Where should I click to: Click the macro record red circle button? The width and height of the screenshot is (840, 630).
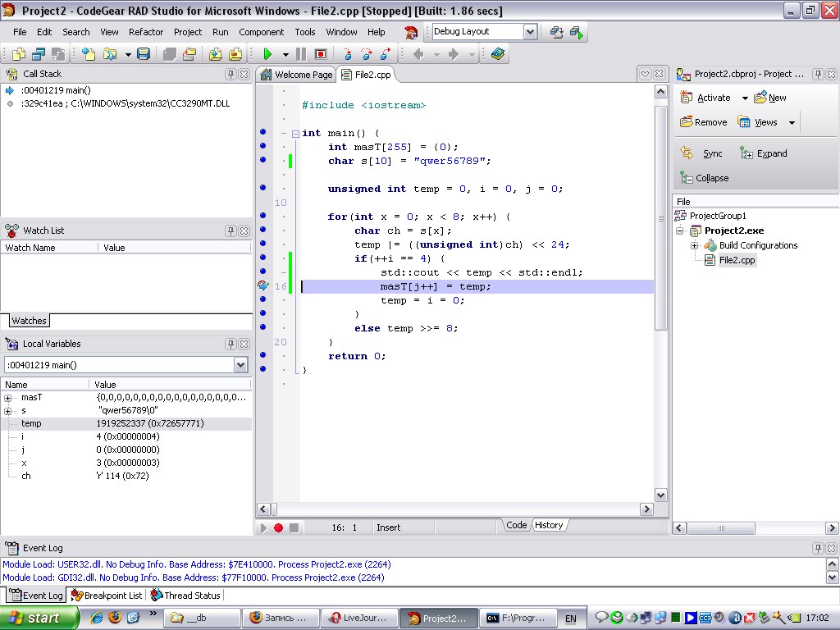279,527
